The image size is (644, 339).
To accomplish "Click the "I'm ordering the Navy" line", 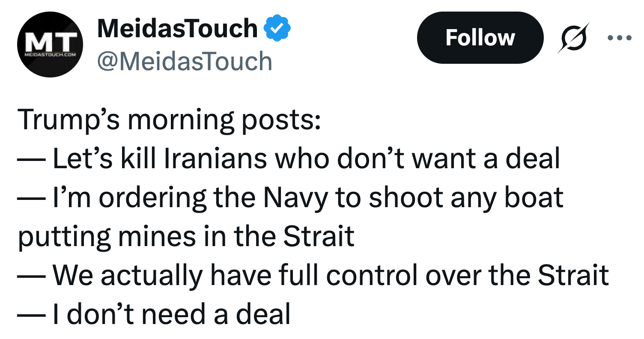I will point(290,197).
